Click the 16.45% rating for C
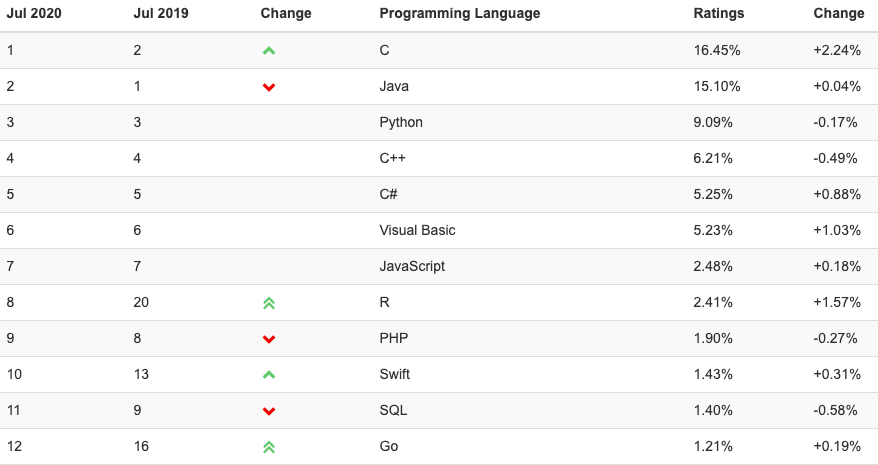 (x=717, y=50)
